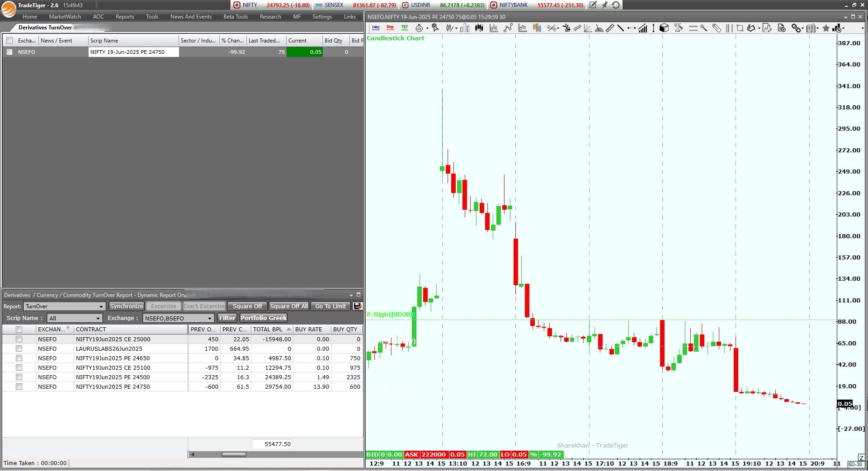This screenshot has width=868, height=471.
Task: Click the Entry price marker icon
Action: 376,28
